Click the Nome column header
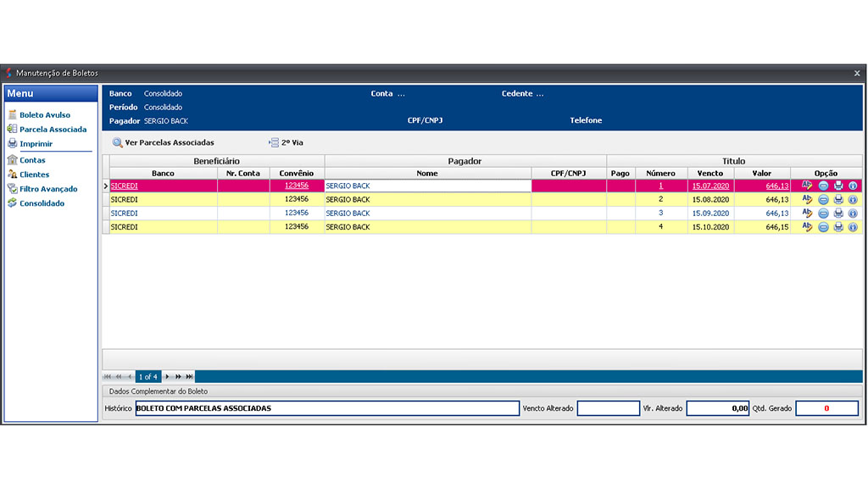 427,173
